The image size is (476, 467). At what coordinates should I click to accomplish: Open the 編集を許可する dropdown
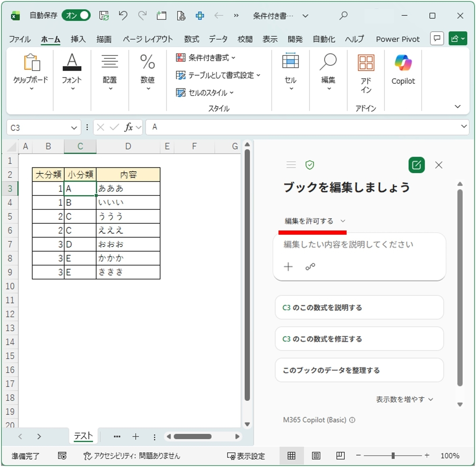(x=315, y=221)
